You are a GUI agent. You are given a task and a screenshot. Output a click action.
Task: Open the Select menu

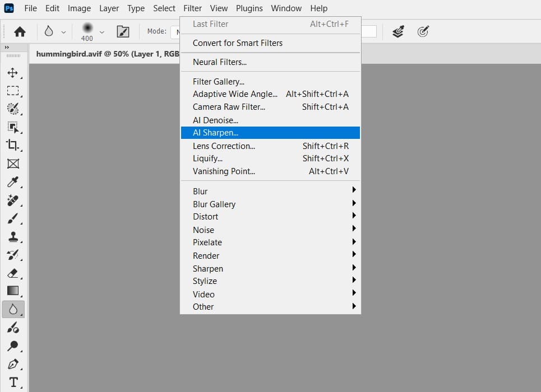[164, 8]
